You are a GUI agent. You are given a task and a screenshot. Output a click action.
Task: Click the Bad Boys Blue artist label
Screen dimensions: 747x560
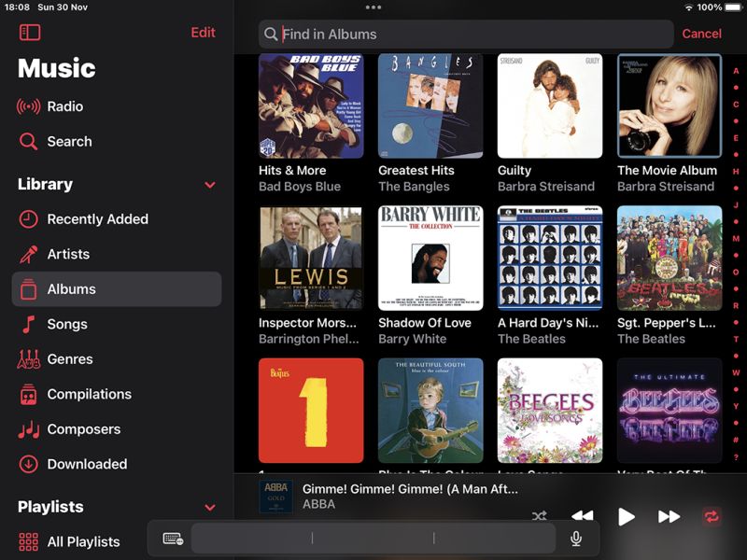tap(300, 187)
